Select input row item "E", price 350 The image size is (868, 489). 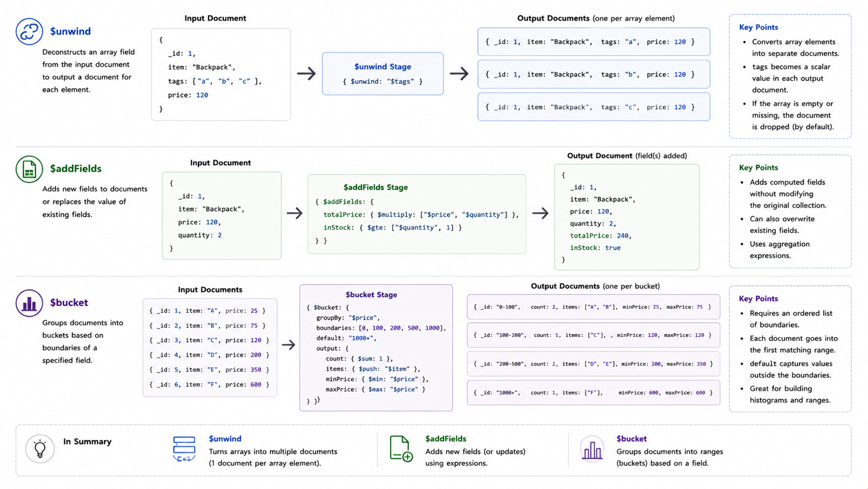click(209, 370)
